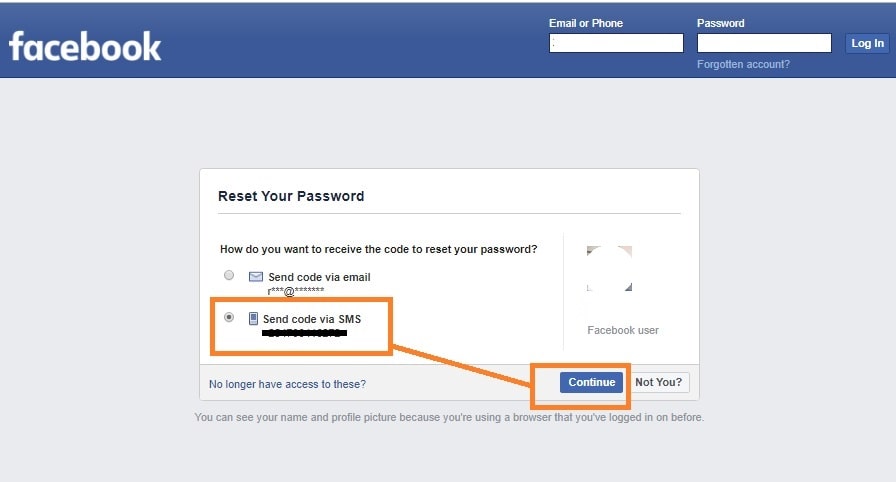Select the Send code via SMS radio button
This screenshot has height=482, width=896.
coord(229,317)
